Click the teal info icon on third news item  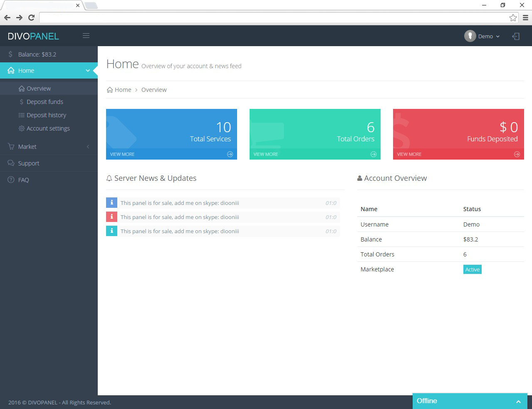[x=111, y=231]
